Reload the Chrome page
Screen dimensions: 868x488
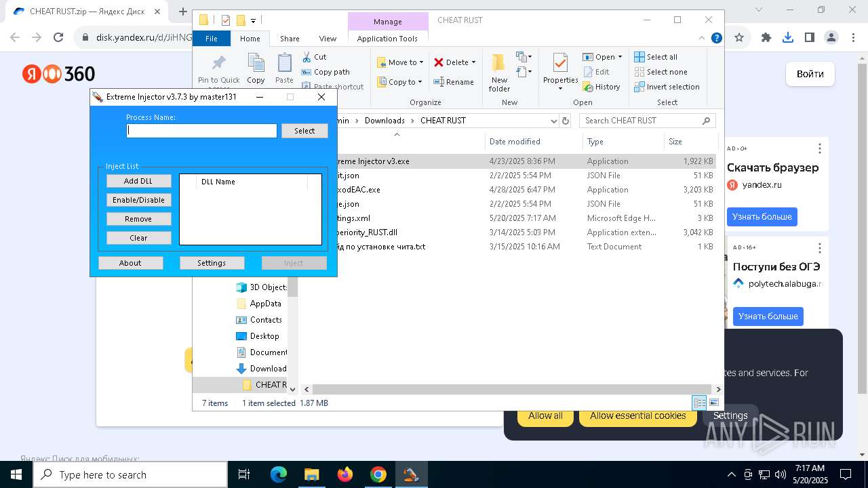58,38
